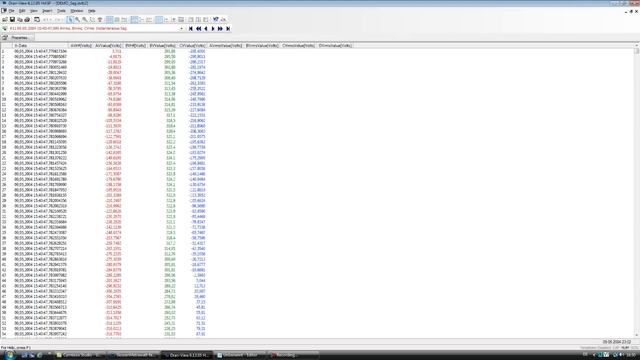Click the fast forward double-arrow button

(x=220, y=29)
